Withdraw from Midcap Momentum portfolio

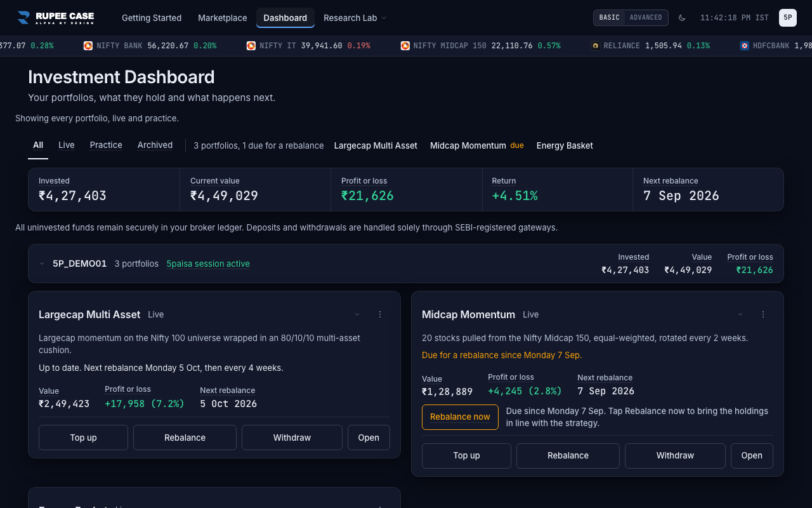(x=675, y=455)
